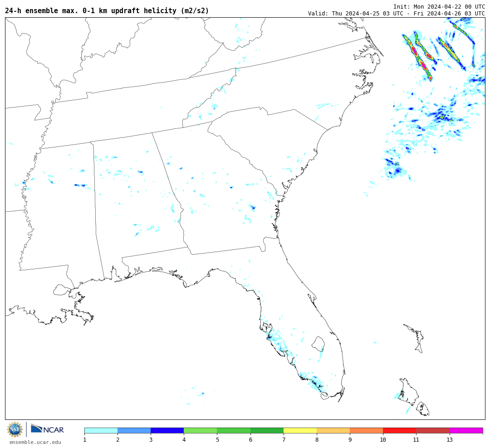Click colorbar tick label '7'

coord(284,440)
